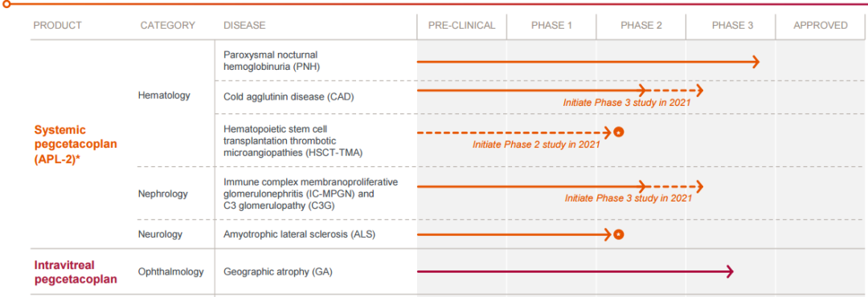Select the APPROVED column header

pos(821,26)
